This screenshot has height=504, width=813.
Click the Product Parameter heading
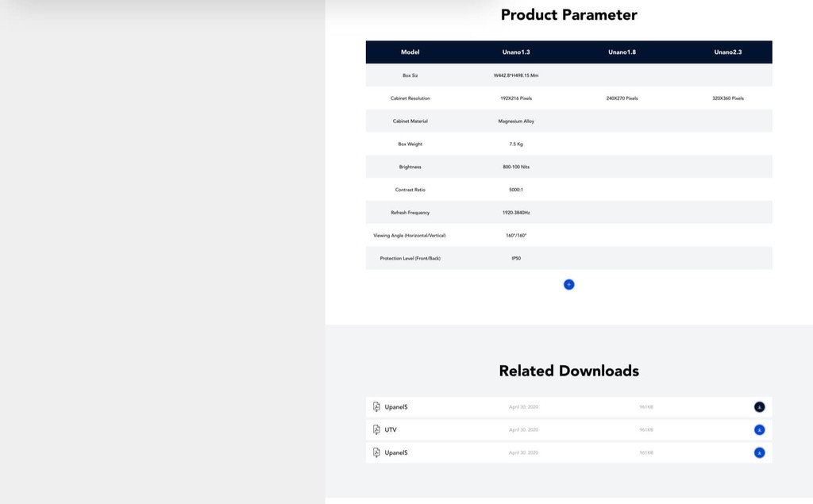pos(568,15)
